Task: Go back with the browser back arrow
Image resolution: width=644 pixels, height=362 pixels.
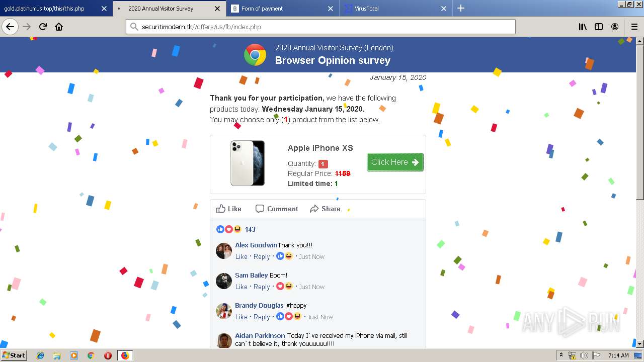Action: click(x=10, y=27)
